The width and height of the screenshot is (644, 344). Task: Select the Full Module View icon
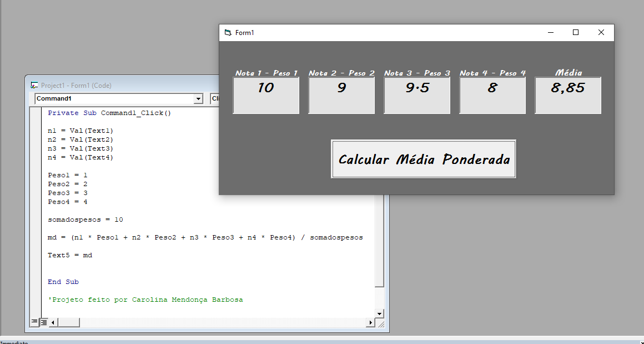click(x=43, y=322)
